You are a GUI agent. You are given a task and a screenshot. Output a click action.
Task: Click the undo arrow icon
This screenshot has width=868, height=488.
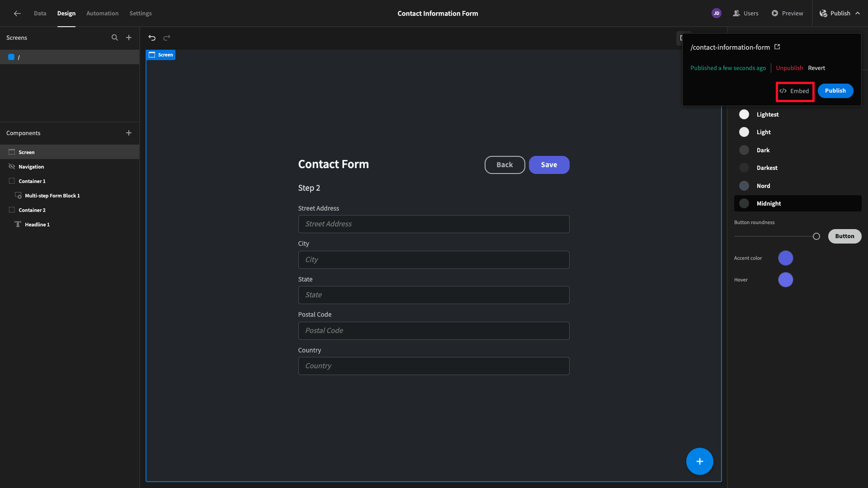pos(152,38)
